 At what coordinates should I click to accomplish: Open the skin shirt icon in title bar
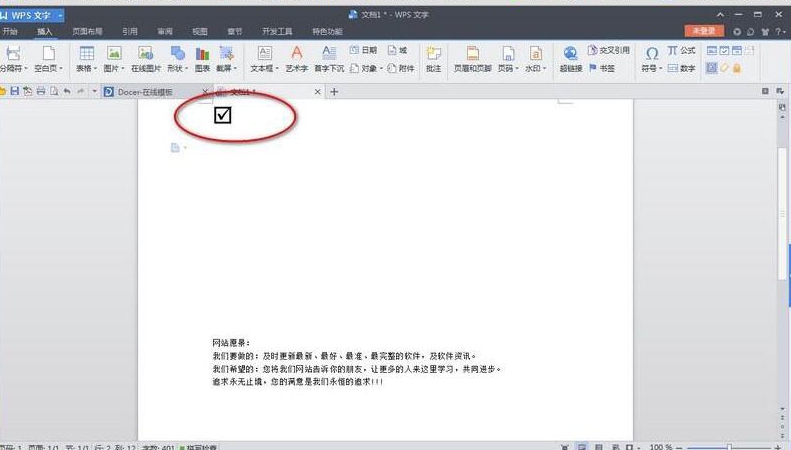coord(765,32)
